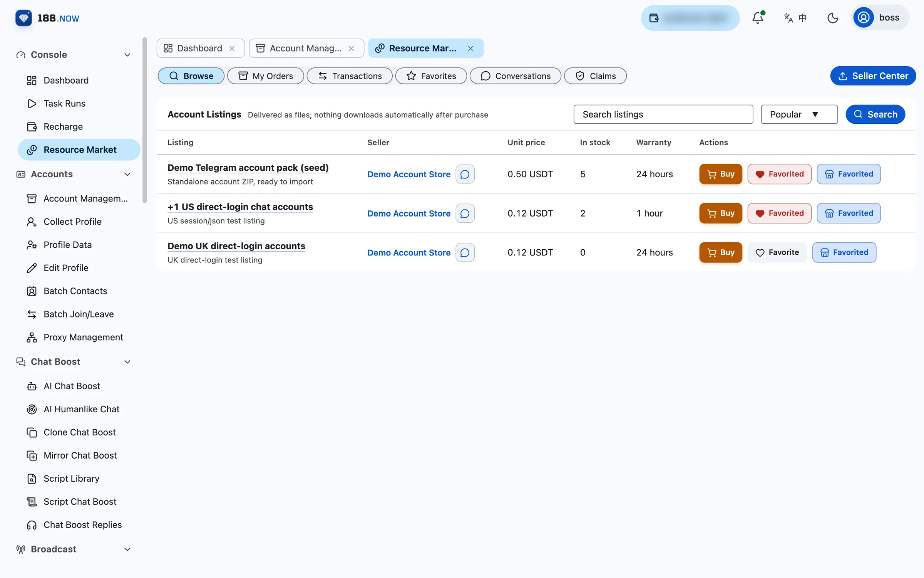This screenshot has height=578, width=924.
Task: Toggle dark mode moon icon
Action: coord(832,18)
